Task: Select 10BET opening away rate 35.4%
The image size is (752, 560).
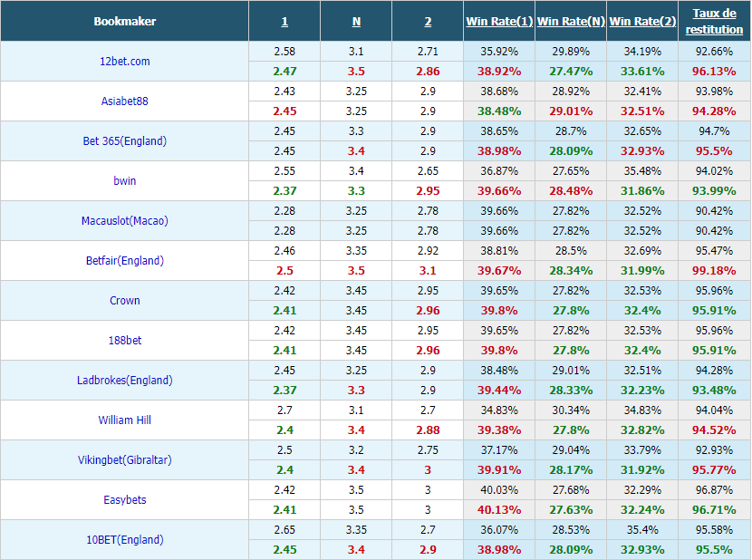Action: click(x=642, y=530)
